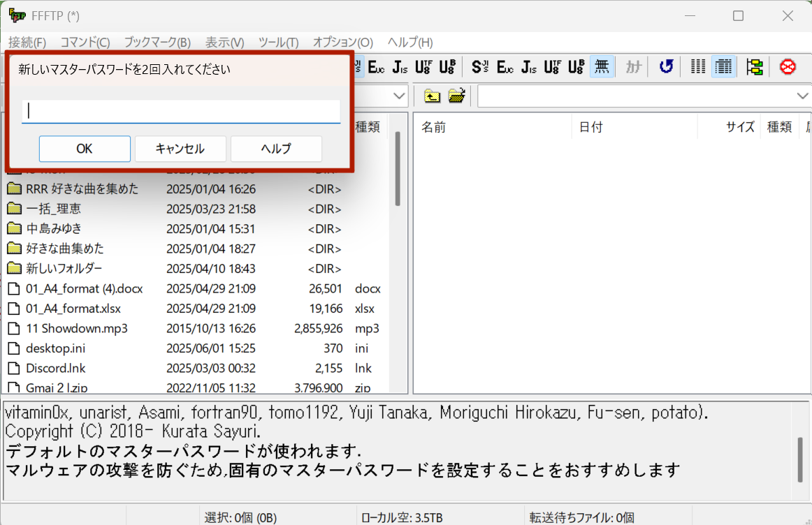This screenshot has height=525, width=812.
Task: Click the move up one directory icon
Action: [x=432, y=96]
